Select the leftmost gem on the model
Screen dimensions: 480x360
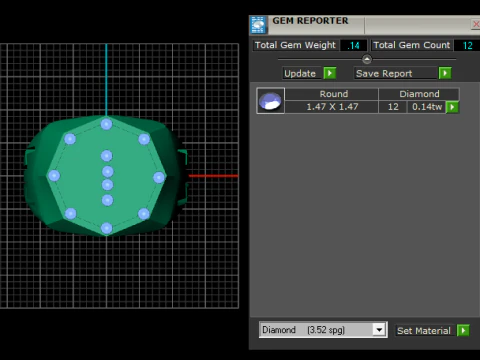[54, 175]
